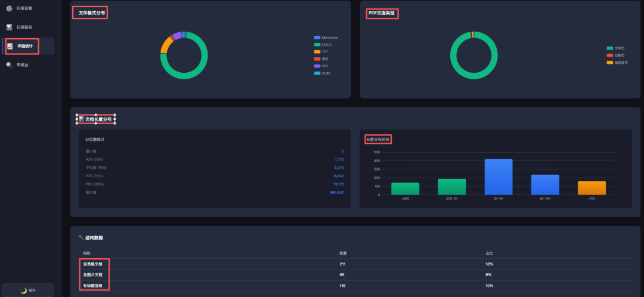This screenshot has width=644, height=297.
Task: Click the P25 value 1,772
Action: tap(339, 159)
